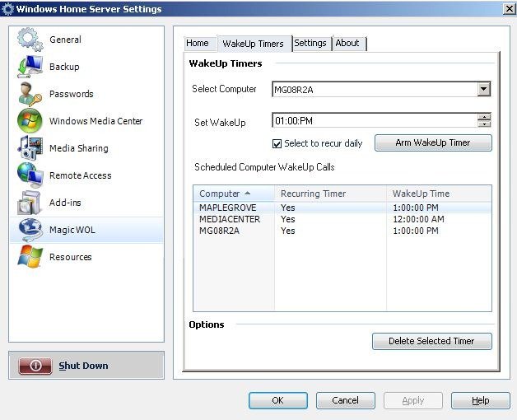Viewport: 517px width, 420px height.
Task: Increase wake up time with up spinner
Action: pyautogui.click(x=484, y=117)
